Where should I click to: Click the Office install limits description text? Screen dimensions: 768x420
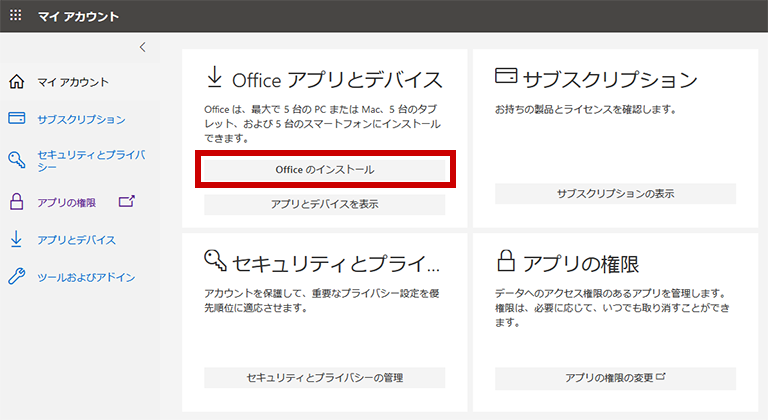pyautogui.click(x=322, y=124)
